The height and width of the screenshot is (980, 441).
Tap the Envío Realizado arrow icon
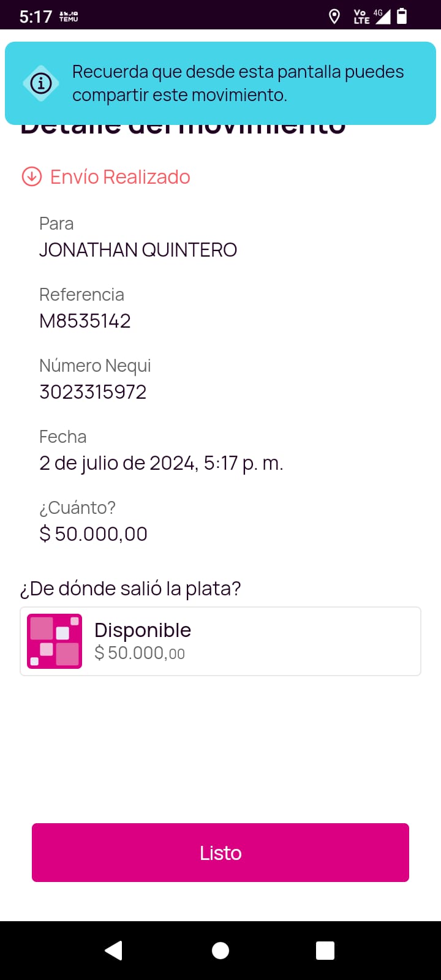click(x=32, y=176)
